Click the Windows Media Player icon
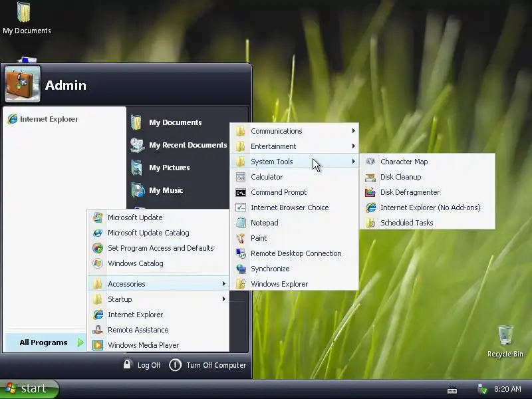 (x=98, y=345)
